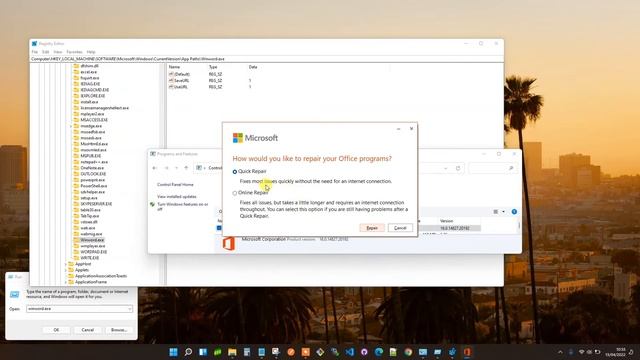Click Browse in the Run dialog
The width and height of the screenshot is (640, 360).
(119, 330)
